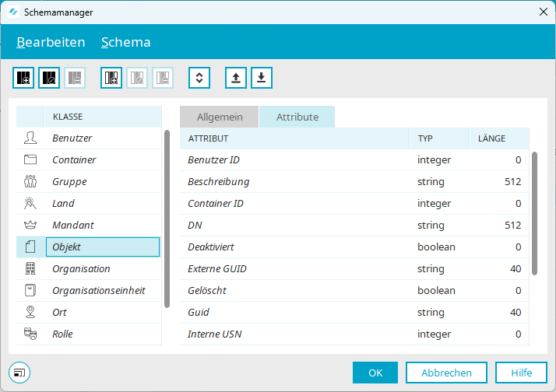Image resolution: width=556 pixels, height=392 pixels.
Task: Select the Benutzer class in the list
Action: pyautogui.click(x=72, y=138)
